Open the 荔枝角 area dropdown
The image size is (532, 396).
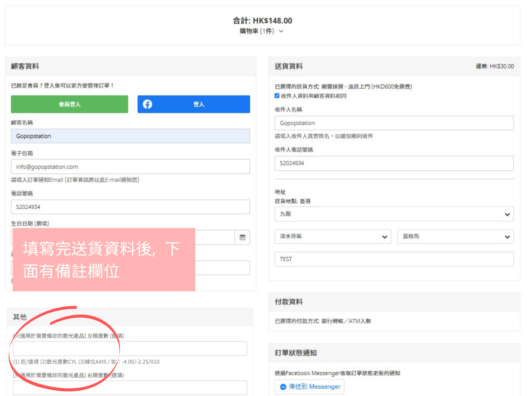click(x=455, y=237)
